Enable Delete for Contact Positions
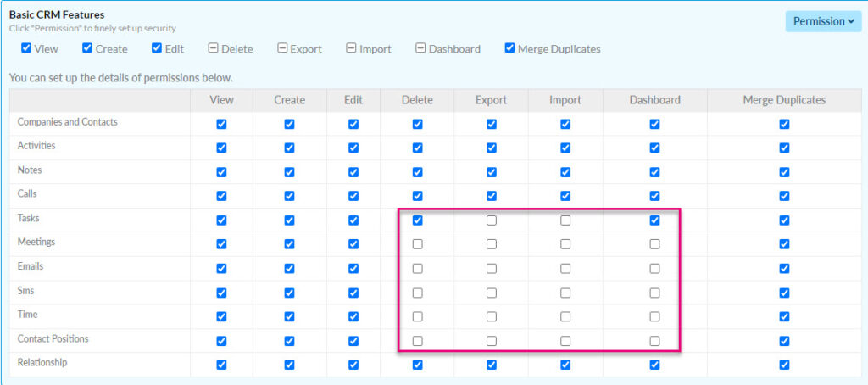Screen dimensions: 868x385 pos(417,341)
